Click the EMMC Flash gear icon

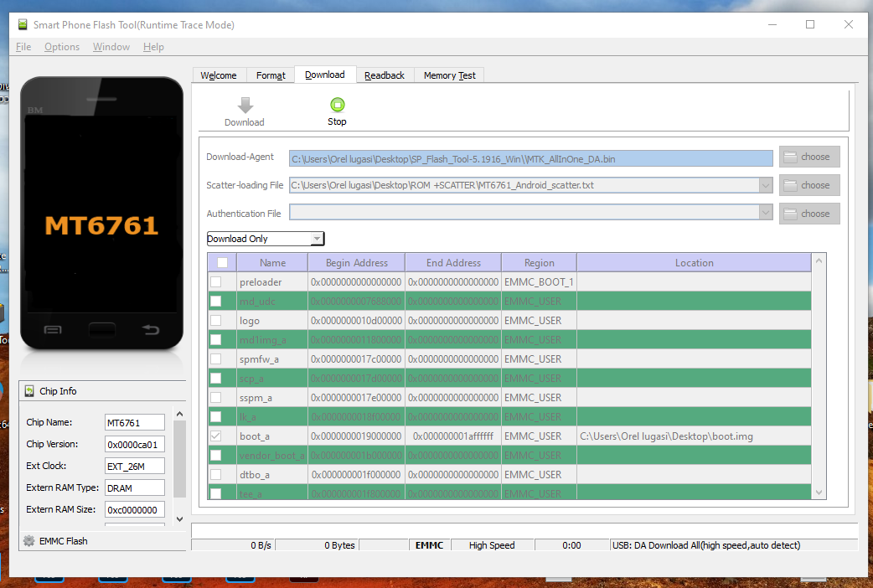(x=29, y=541)
